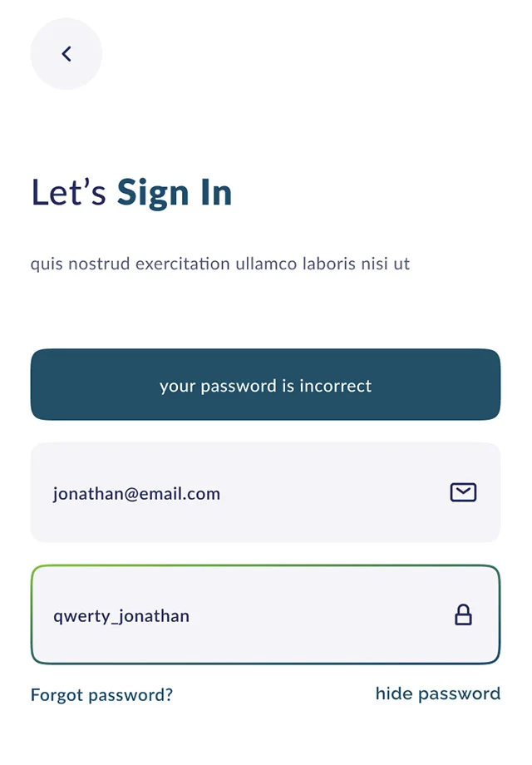
Task: Dismiss the "your password is incorrect" banner
Action: [265, 385]
